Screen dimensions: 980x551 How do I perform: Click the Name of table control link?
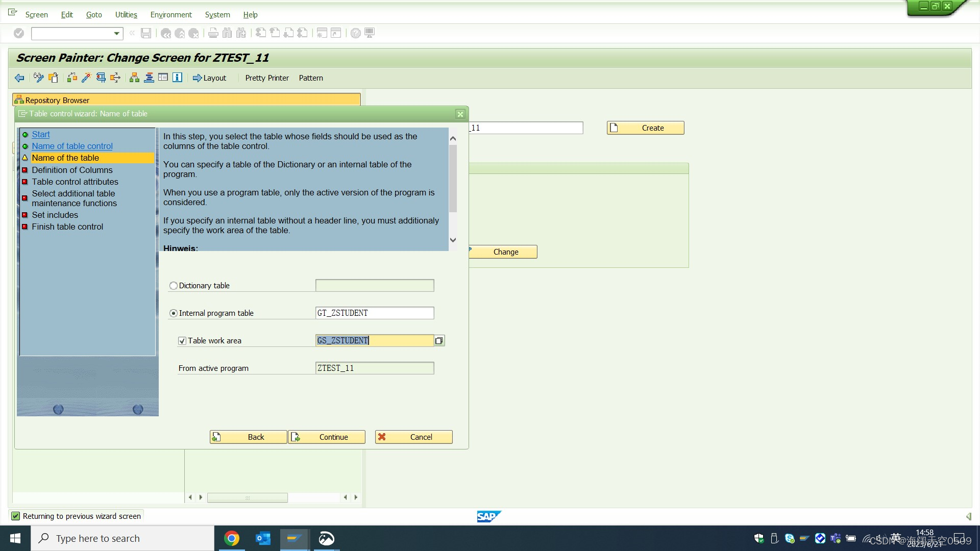(72, 146)
